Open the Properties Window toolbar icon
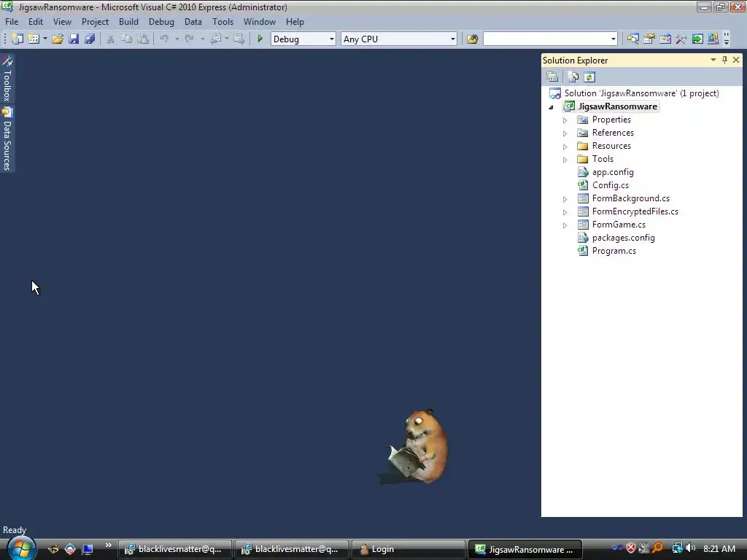 (x=649, y=39)
